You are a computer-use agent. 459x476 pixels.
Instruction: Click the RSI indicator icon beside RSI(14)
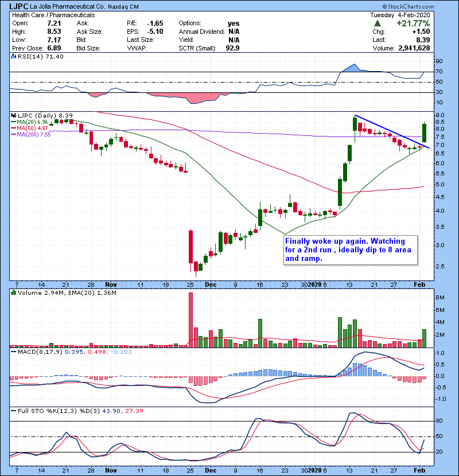coord(13,56)
